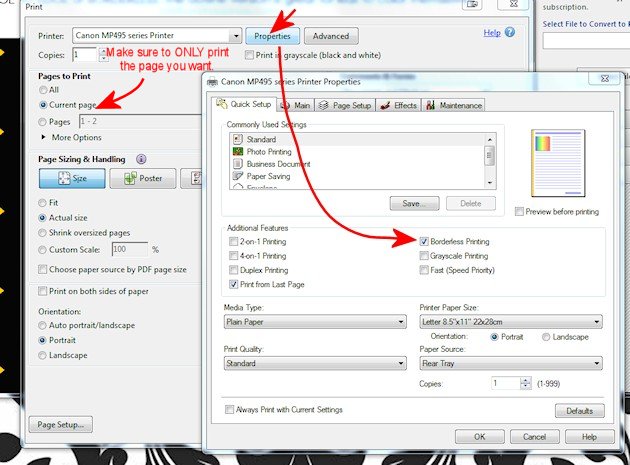The image size is (630, 465).
Task: Click the Copies stepper in printer properties
Action: pos(526,383)
